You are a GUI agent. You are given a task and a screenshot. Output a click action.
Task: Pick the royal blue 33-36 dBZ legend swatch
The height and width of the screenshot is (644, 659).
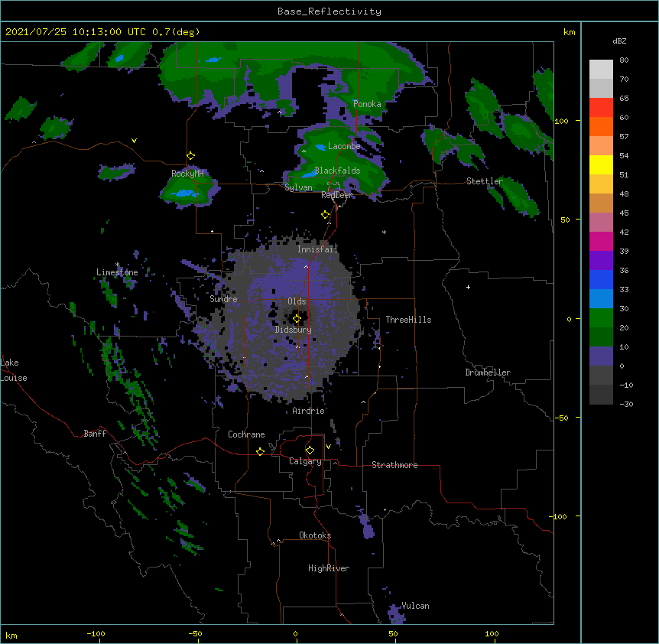pyautogui.click(x=601, y=279)
